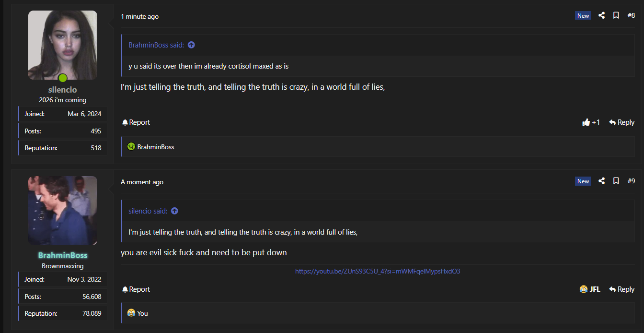Jump to BrahminBoss's quoted post via arrow
The image size is (644, 333).
[x=191, y=45]
